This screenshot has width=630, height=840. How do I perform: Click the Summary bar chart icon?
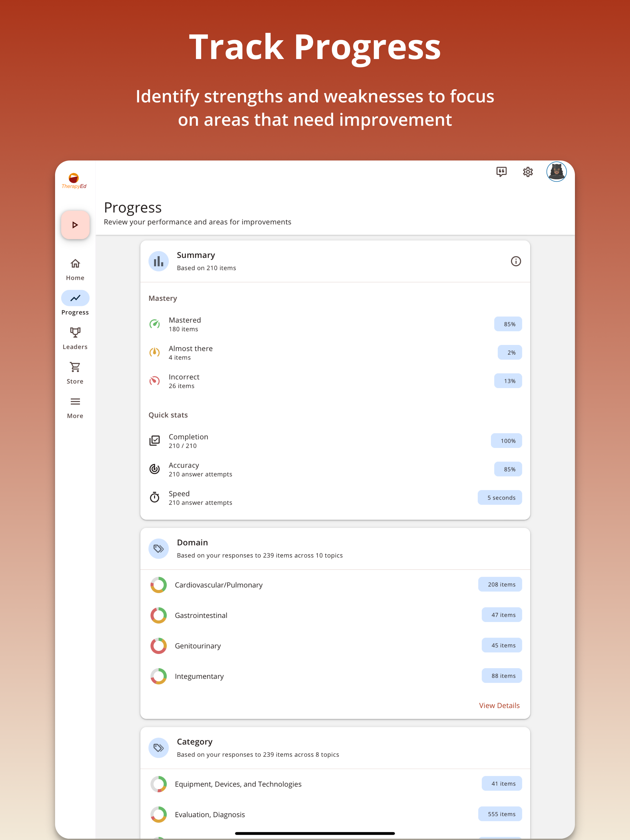coord(158,261)
